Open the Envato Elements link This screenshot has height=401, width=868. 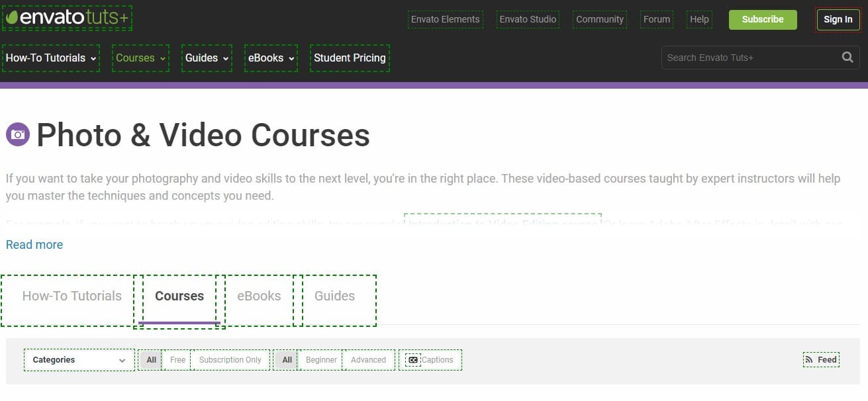pos(445,20)
